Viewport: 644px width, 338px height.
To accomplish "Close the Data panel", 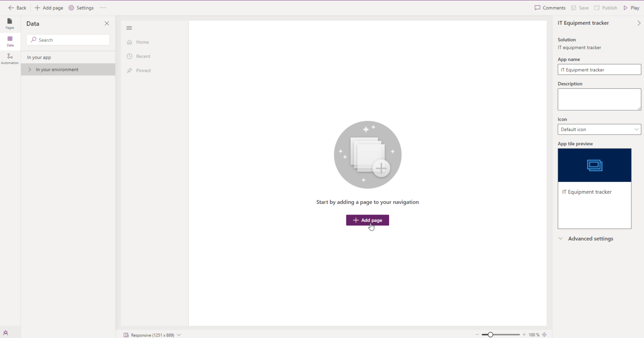I will (106, 24).
